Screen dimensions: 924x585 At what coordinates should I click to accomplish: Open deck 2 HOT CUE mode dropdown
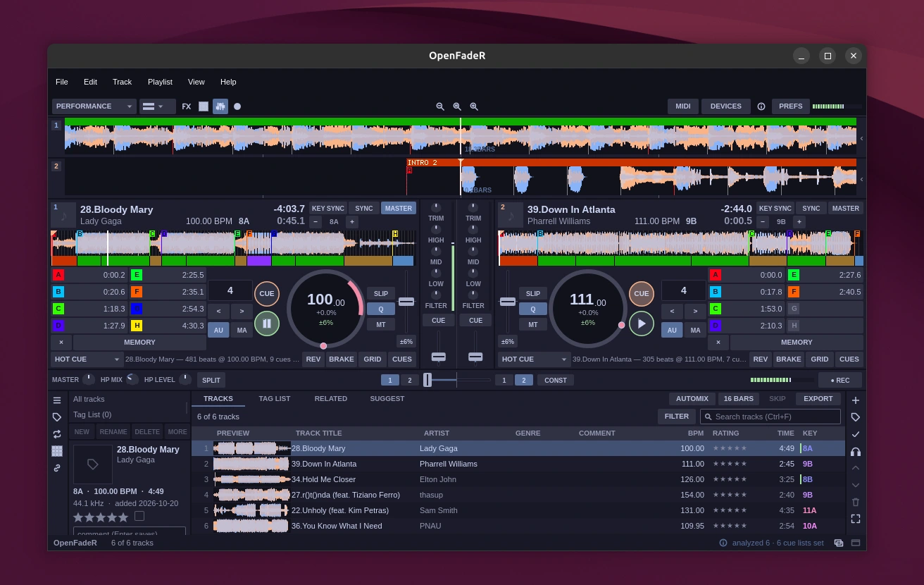pyautogui.click(x=535, y=359)
